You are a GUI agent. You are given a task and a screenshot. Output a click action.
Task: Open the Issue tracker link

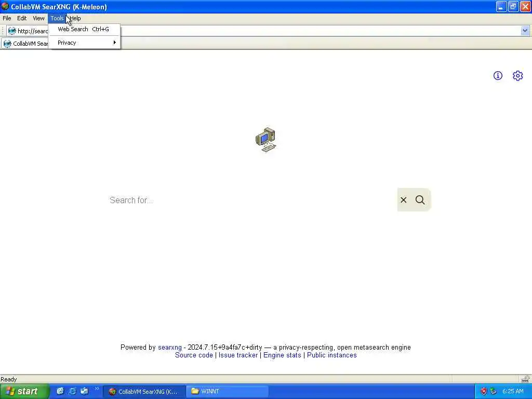[238, 355]
